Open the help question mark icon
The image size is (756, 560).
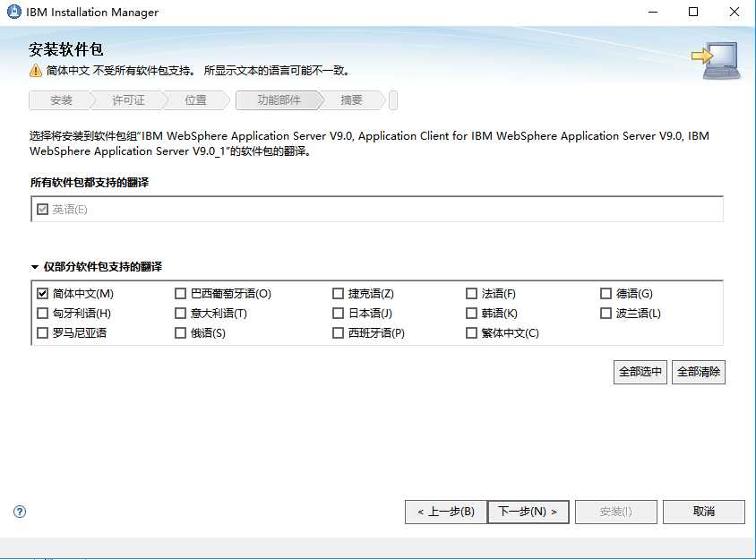[20, 512]
